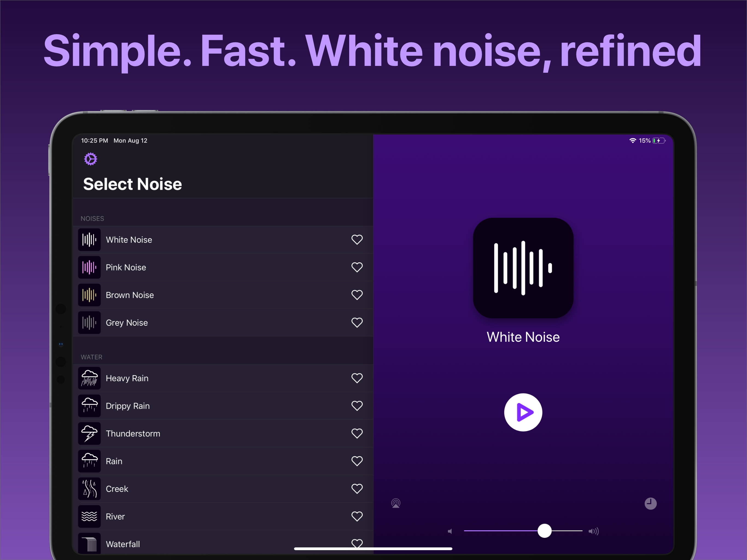Open the sleep timer clock icon
747x560 pixels.
tap(650, 503)
